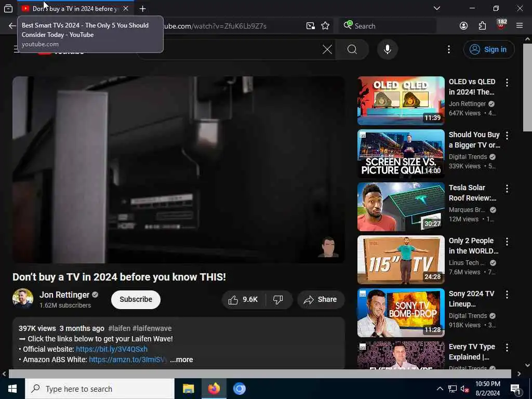Screen dimensions: 532x399
Task: Focus the browser Search field
Action: click(x=388, y=26)
